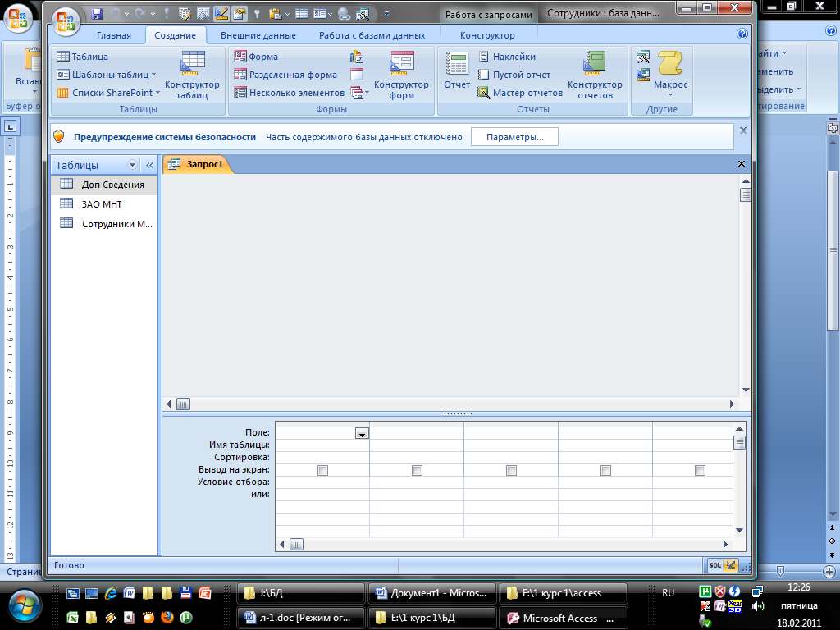Image resolution: width=840 pixels, height=630 pixels.
Task: Click the Query Design icon in Другие group
Action: [x=643, y=75]
